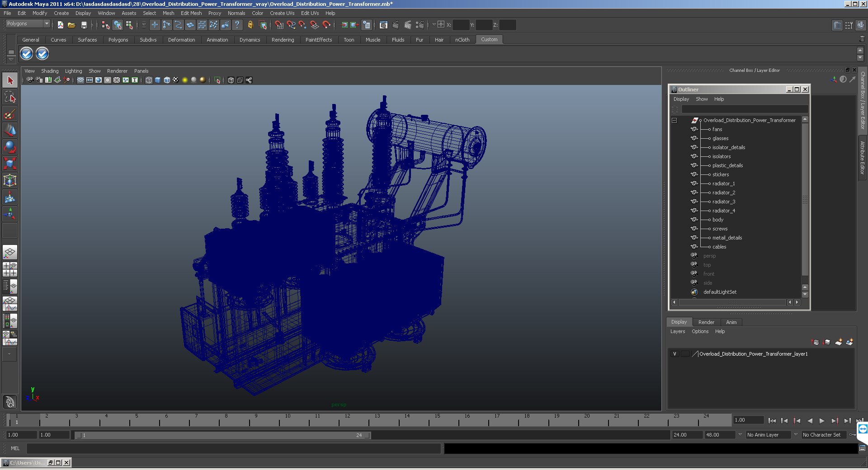Switch to the Rendering shelf tab
This screenshot has width=868, height=470.
[x=283, y=40]
